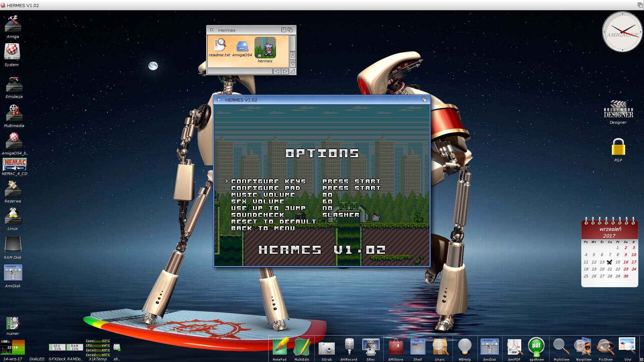The height and width of the screenshot is (362, 644).
Task: Select day 23 in the calendar
Action: click(626, 269)
